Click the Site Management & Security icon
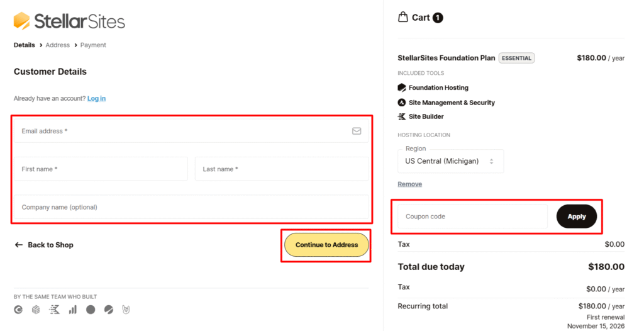The height and width of the screenshot is (331, 644). 402,103
